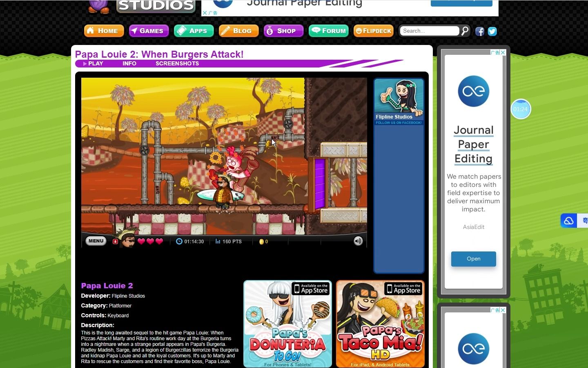Click the clock timer icon in game HUD
The height and width of the screenshot is (368, 588).
point(179,241)
